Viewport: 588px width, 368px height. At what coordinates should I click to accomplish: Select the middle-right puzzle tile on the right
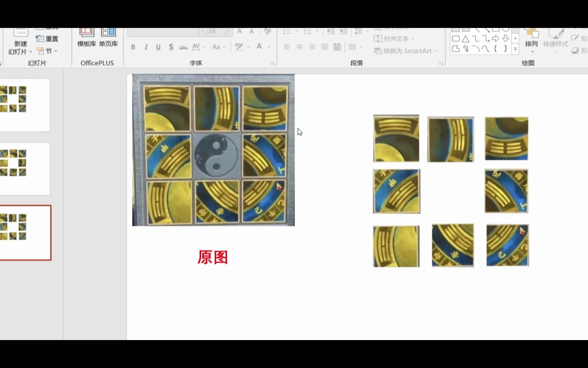pos(506,191)
